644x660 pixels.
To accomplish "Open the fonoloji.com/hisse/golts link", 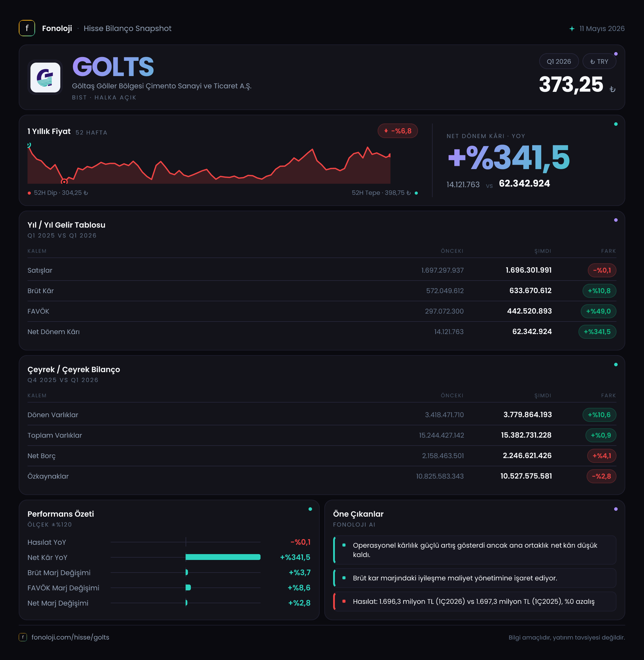I will [x=70, y=637].
